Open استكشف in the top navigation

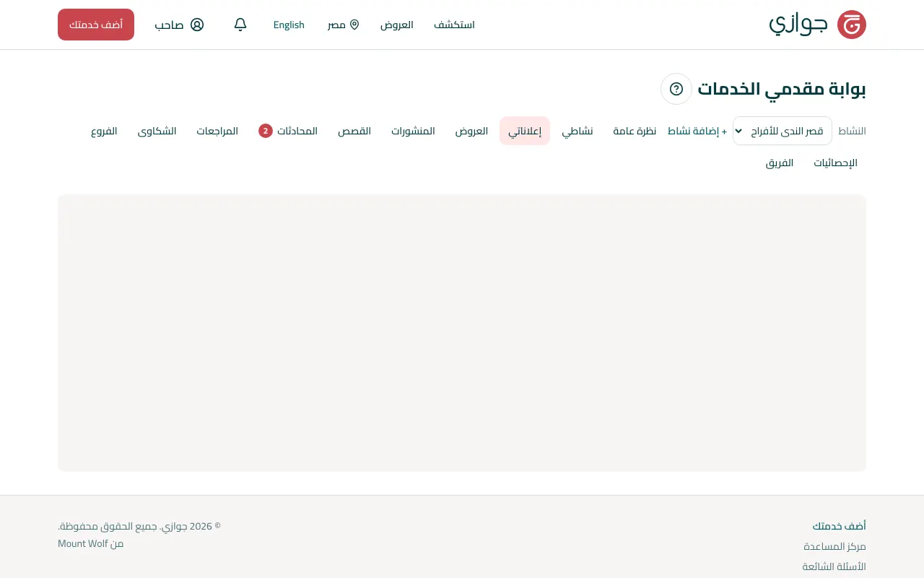pyautogui.click(x=454, y=25)
